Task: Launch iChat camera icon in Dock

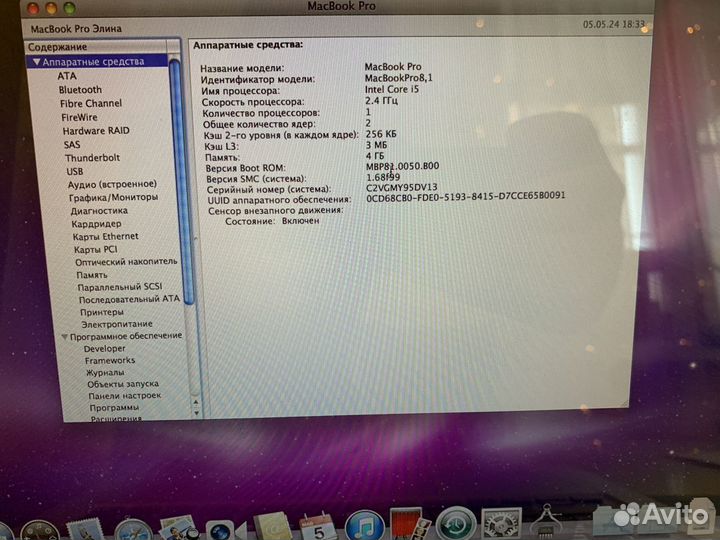Action: coord(225,531)
